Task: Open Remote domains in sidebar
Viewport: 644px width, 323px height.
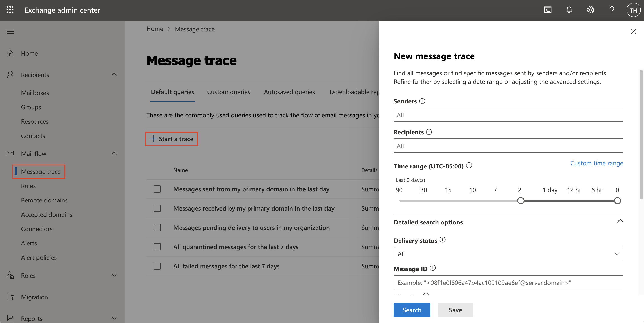Action: pos(44,200)
